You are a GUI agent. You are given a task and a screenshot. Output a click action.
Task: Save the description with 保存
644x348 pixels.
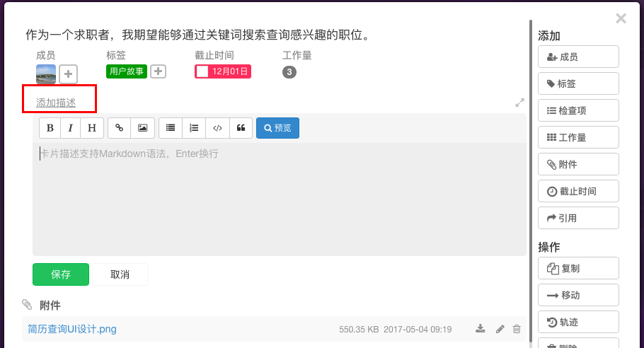[x=61, y=274]
